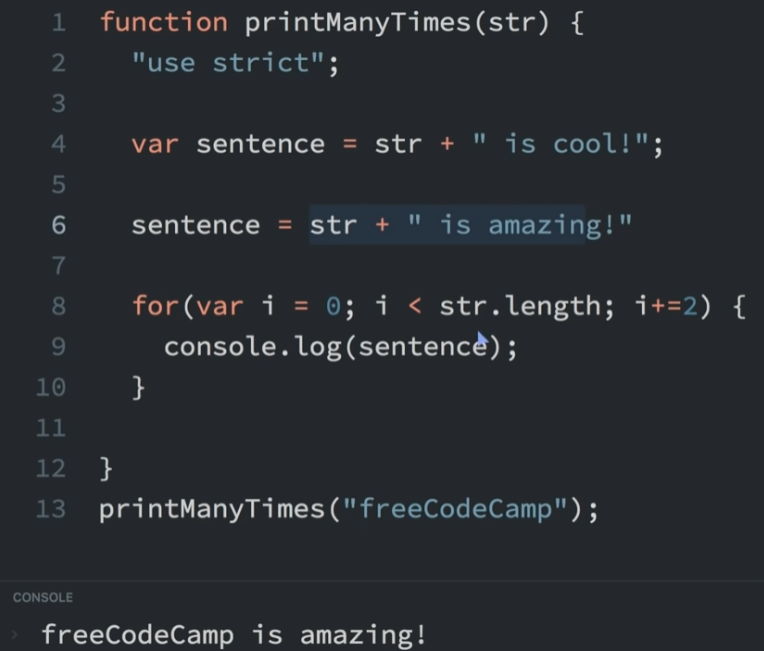Click the word sentence on line 6
This screenshot has height=651, width=764.
196,226
